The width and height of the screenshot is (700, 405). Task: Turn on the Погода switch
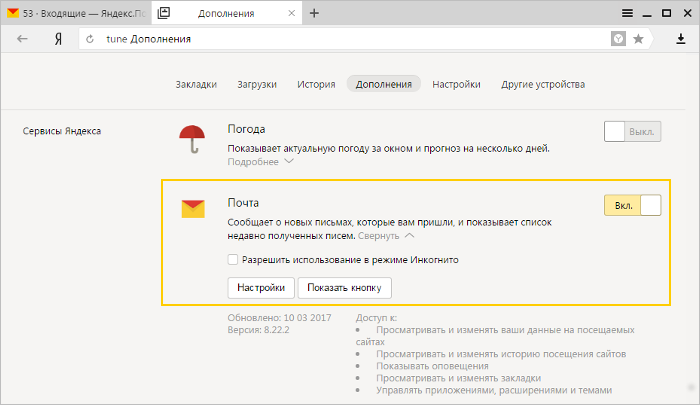(x=632, y=132)
